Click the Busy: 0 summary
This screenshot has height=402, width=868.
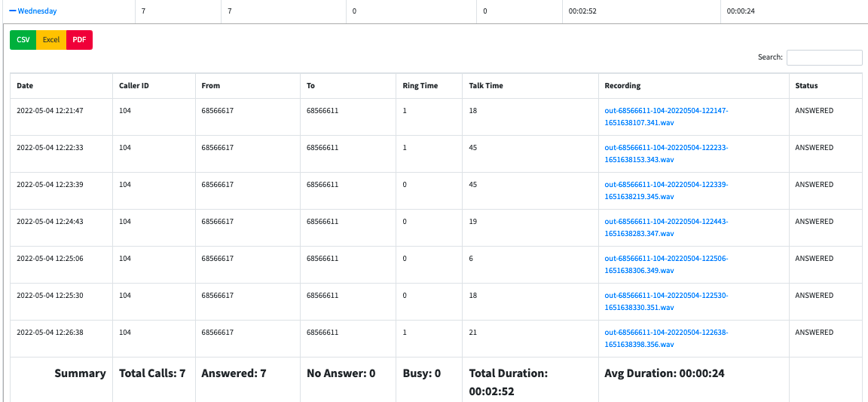coord(422,374)
